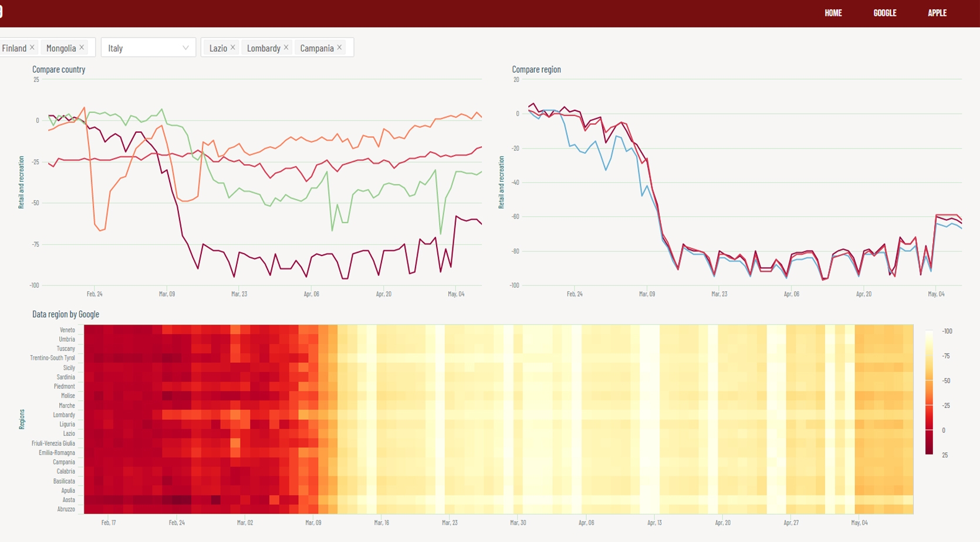
Task: Click the heatmap color scale legend bar
Action: [929, 393]
